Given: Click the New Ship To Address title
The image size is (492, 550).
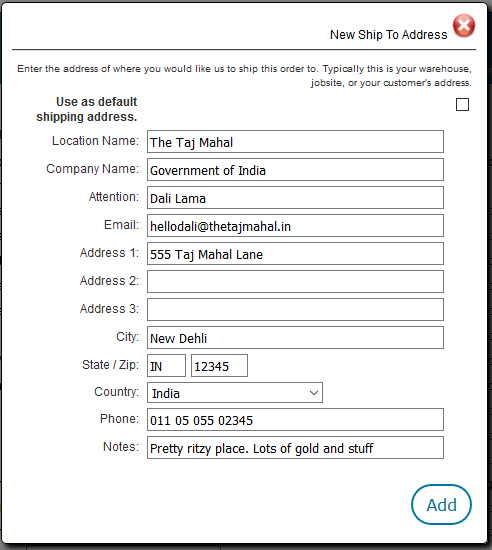Looking at the screenshot, I should (x=389, y=35).
